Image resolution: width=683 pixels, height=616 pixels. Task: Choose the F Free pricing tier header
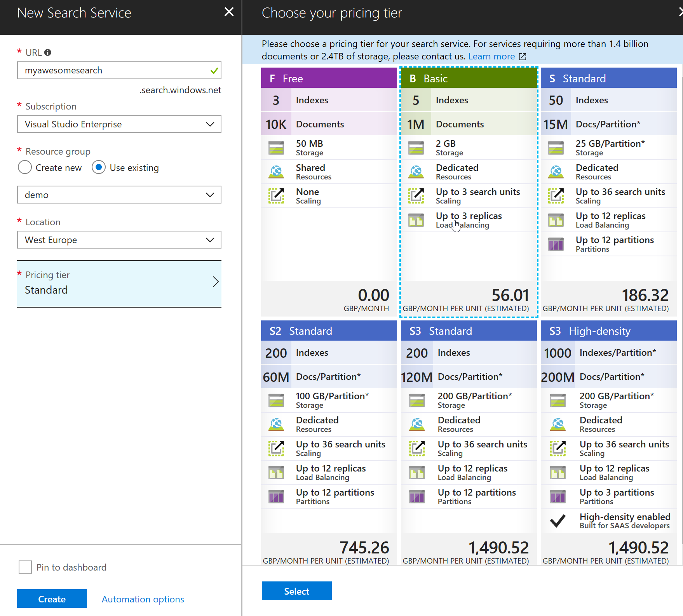329,78
